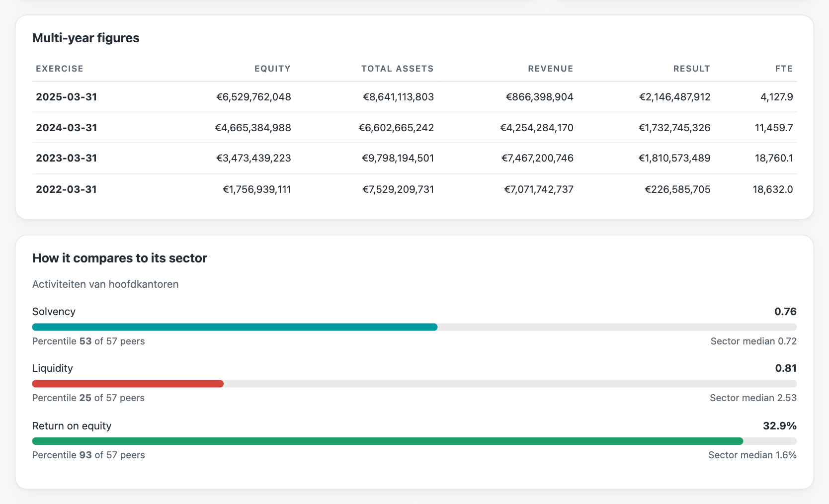Click the 2025 equity value €6,529,762,048

tap(253, 97)
